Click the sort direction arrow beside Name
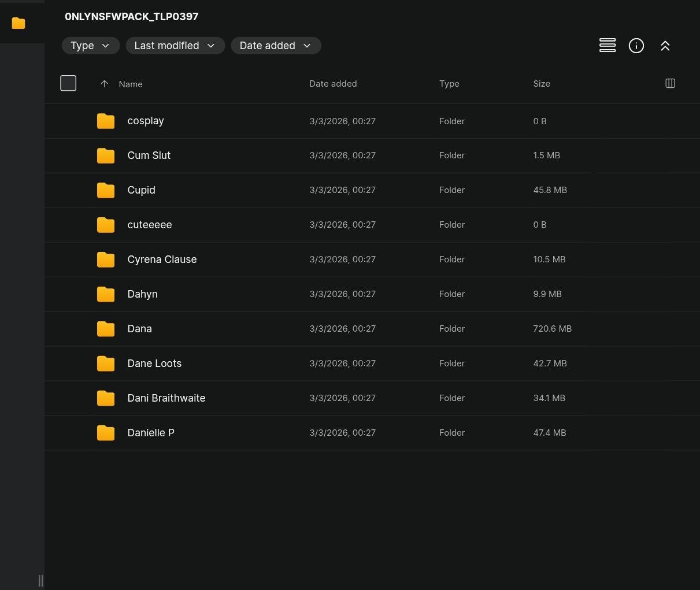700x590 pixels. 104,84
